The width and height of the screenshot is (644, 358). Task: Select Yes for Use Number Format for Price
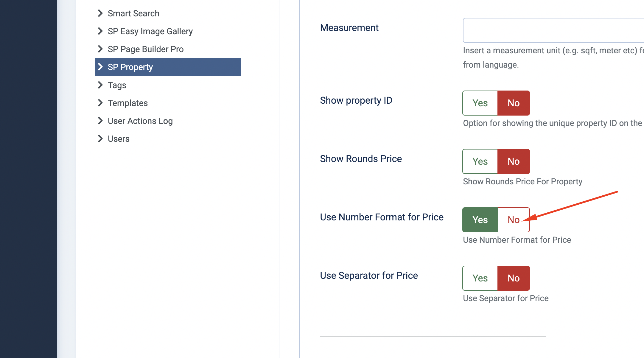click(x=480, y=220)
